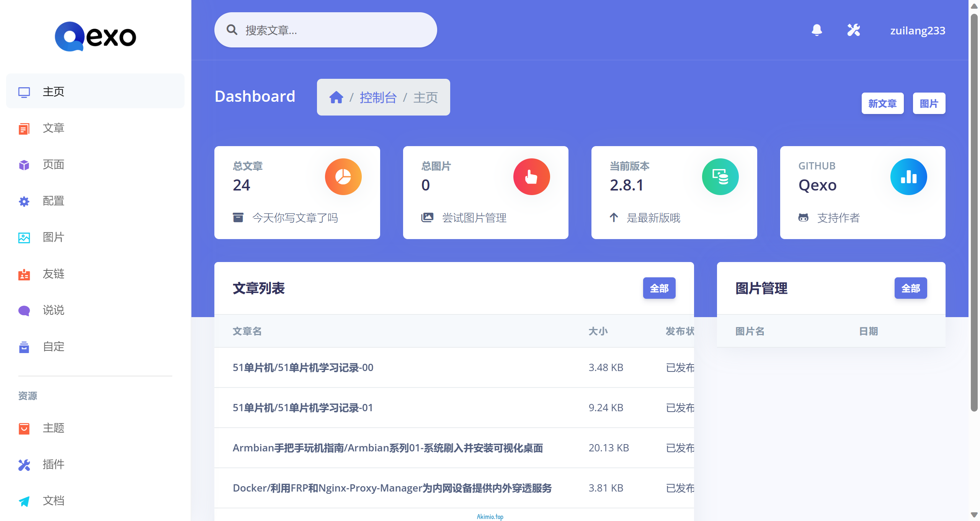Click the 搜索文章 search field

click(325, 30)
